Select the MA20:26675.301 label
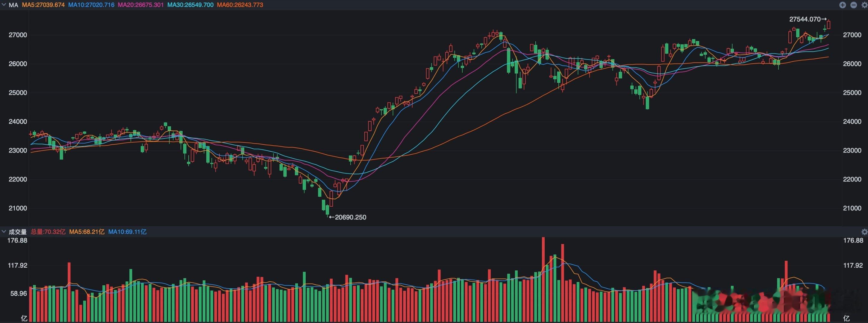The image size is (868, 323). [x=141, y=5]
